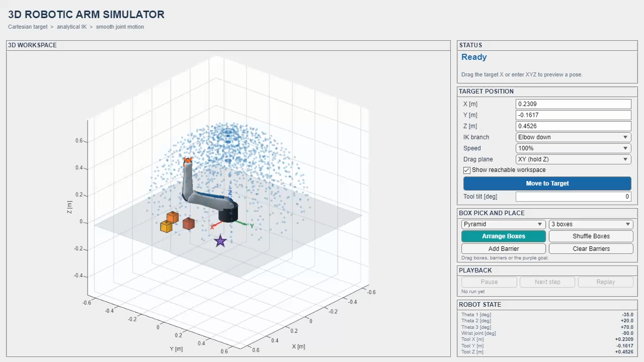Focus the Z [m] target input field

click(574, 126)
